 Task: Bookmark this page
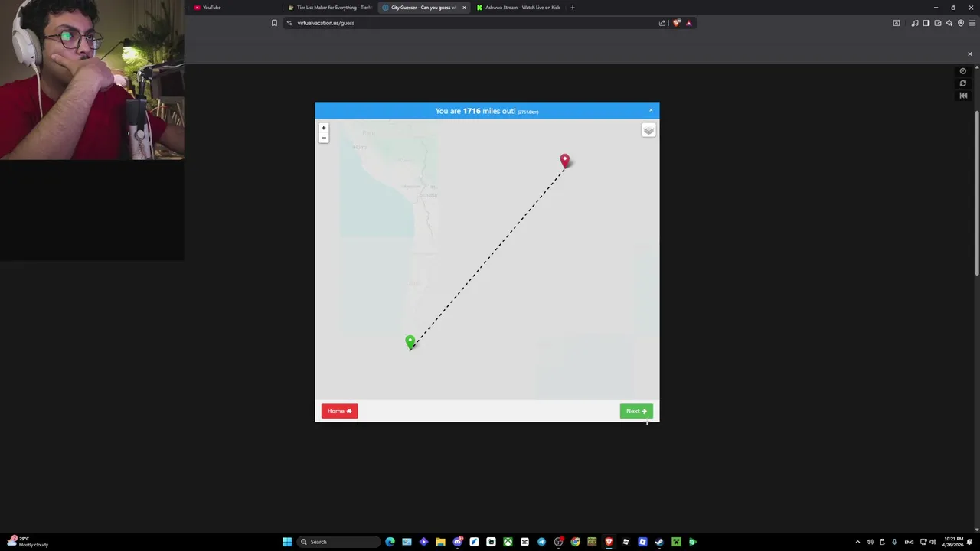pyautogui.click(x=274, y=23)
